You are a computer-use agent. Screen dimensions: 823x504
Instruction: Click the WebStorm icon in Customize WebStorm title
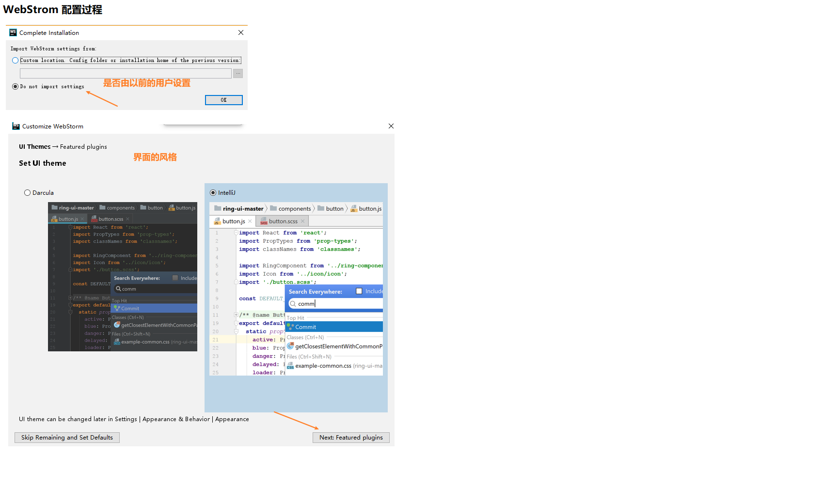16,126
